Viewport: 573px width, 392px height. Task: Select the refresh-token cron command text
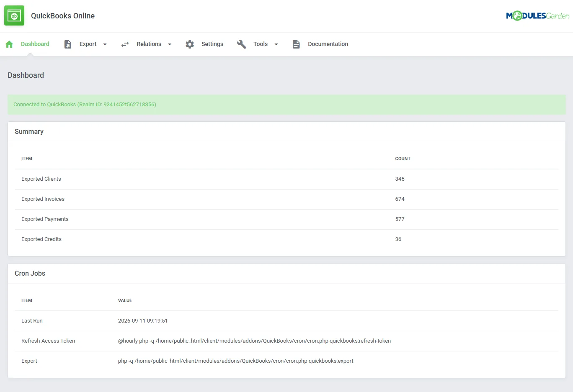[x=254, y=341]
